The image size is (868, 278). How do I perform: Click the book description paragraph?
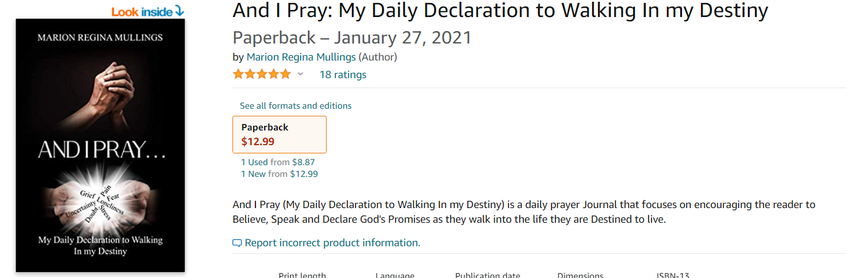[x=524, y=212]
